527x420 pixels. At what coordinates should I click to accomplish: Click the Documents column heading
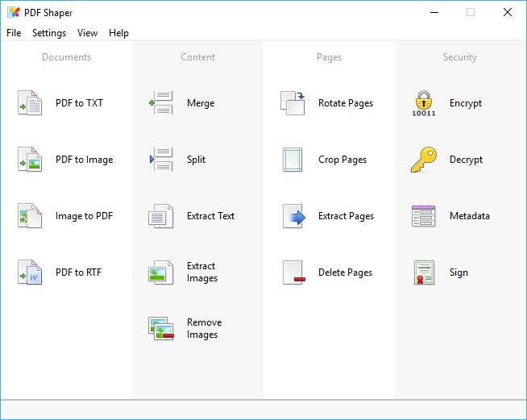point(67,57)
